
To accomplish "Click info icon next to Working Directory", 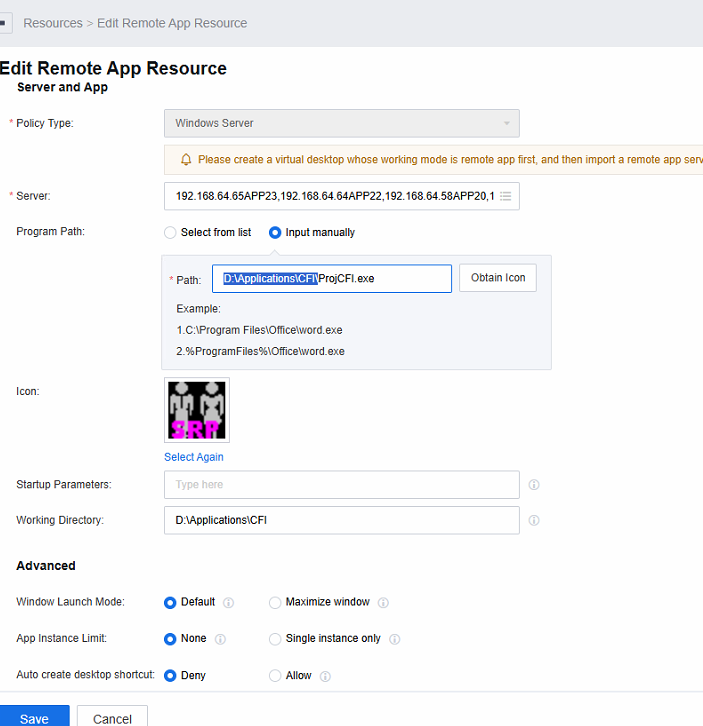I will click(x=534, y=521).
